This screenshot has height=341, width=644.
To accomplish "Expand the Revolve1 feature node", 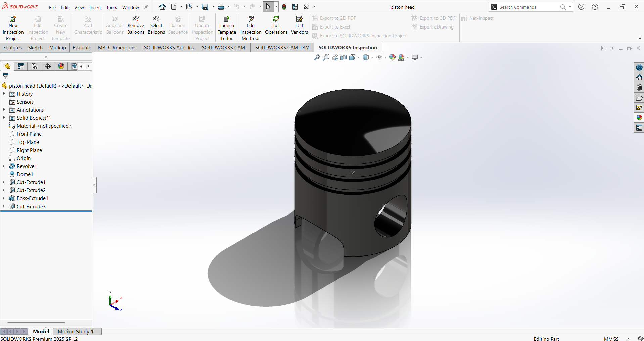I will coord(4,166).
